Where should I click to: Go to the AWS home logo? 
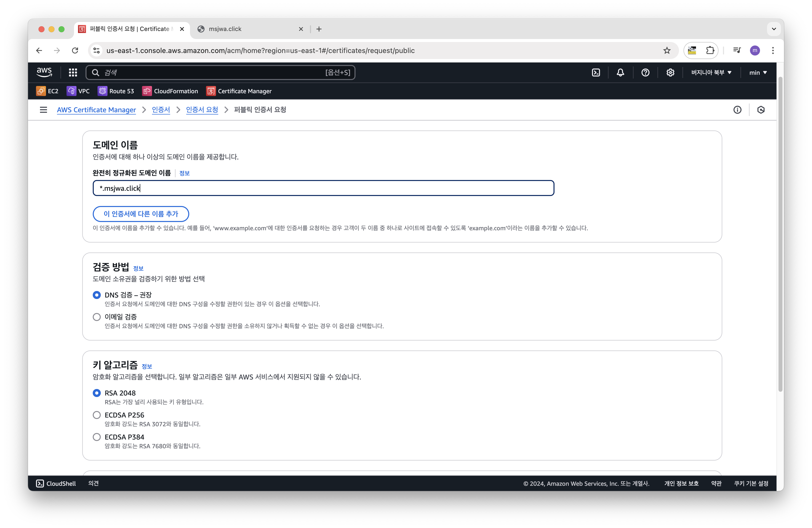point(44,72)
